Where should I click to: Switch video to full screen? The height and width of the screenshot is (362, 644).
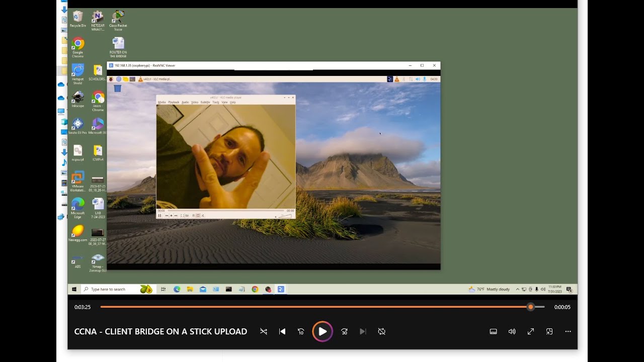tap(531, 331)
